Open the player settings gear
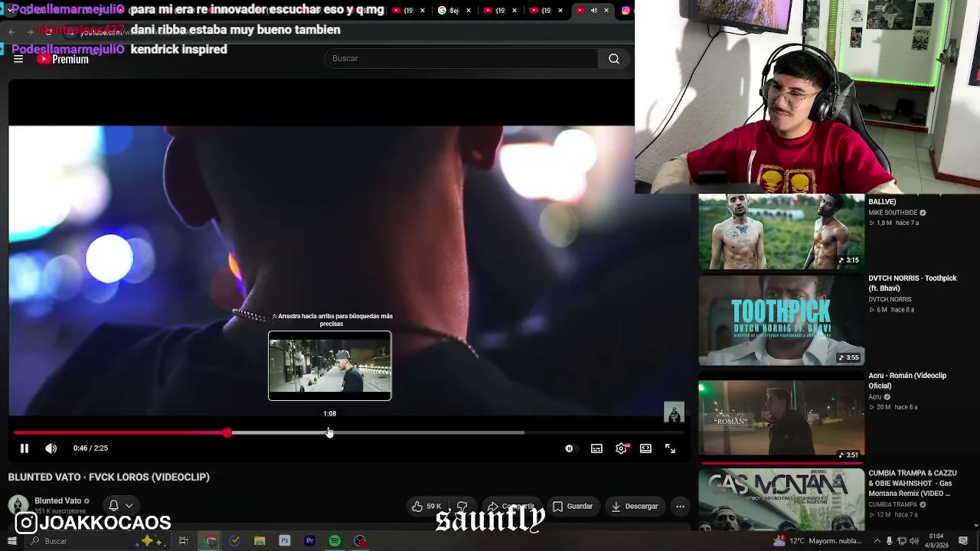The height and width of the screenshot is (551, 980). coord(621,448)
